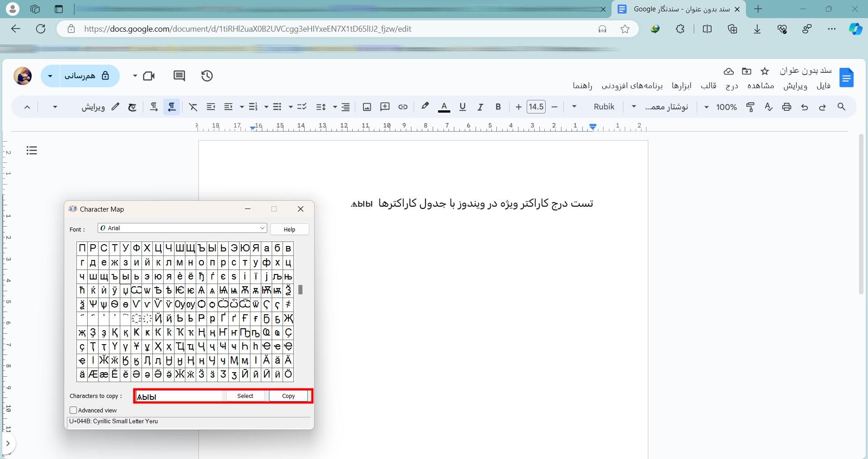Toggle left-to-right paragraph direction
This screenshot has height=459, width=868.
pos(154,107)
